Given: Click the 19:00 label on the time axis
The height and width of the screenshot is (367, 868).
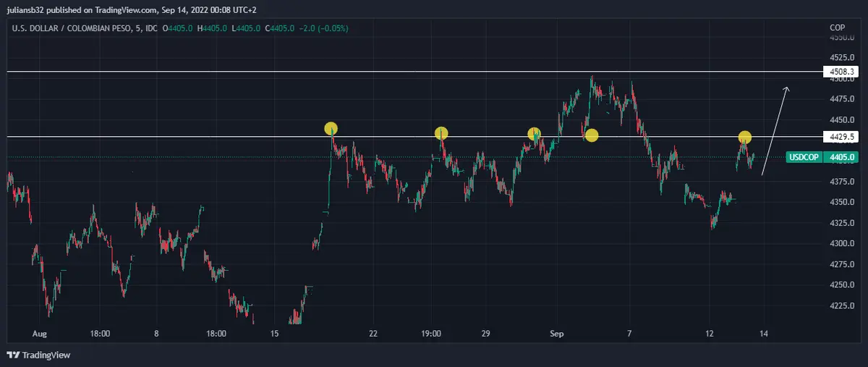Looking at the screenshot, I should 430,334.
